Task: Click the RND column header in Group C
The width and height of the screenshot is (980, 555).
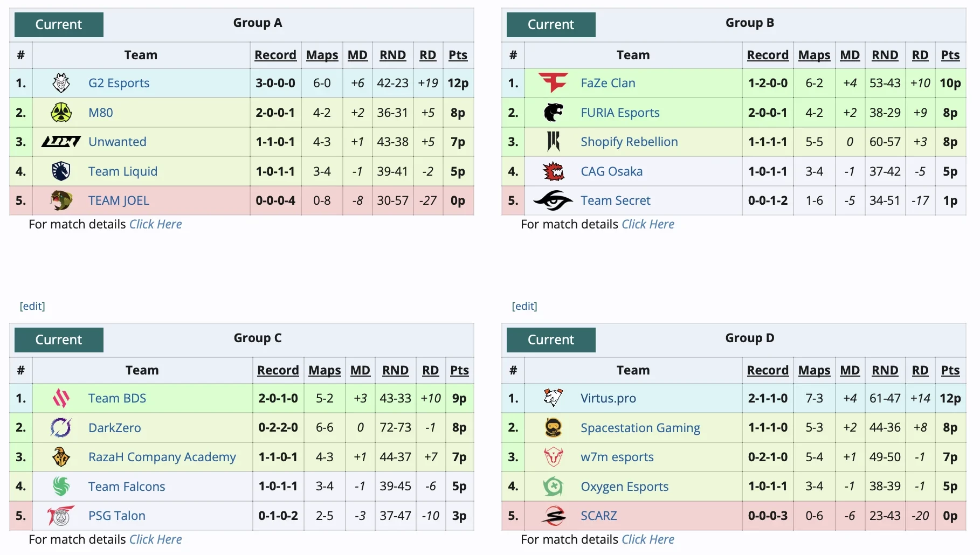Action: pyautogui.click(x=395, y=370)
